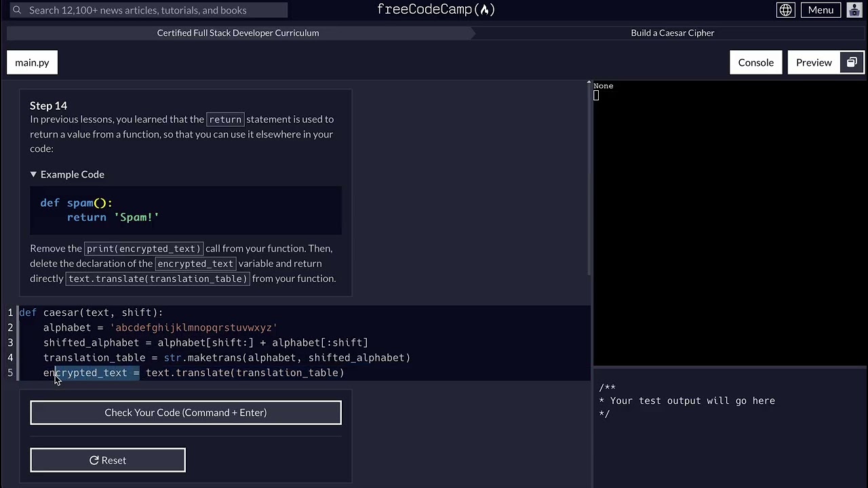Click the print(encrypted_text) inline code
868x488 pixels.
click(x=144, y=249)
